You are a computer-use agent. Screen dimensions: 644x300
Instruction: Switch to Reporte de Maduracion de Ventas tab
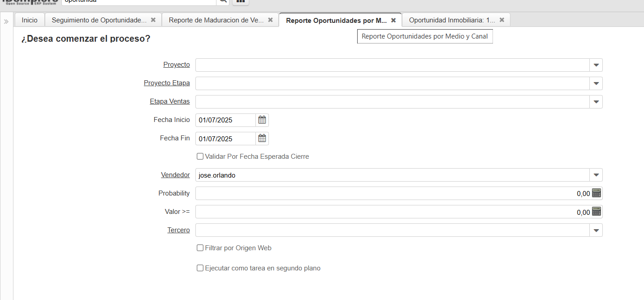point(216,20)
